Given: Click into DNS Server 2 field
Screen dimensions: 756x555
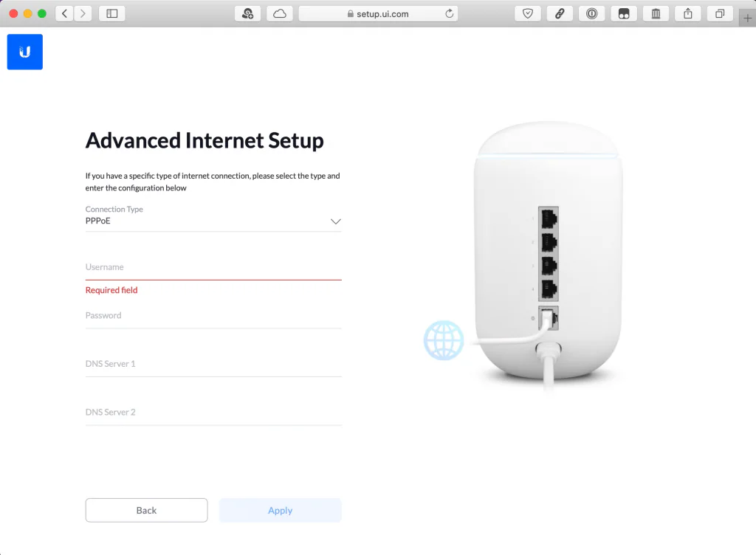Looking at the screenshot, I should pyautogui.click(x=213, y=413).
